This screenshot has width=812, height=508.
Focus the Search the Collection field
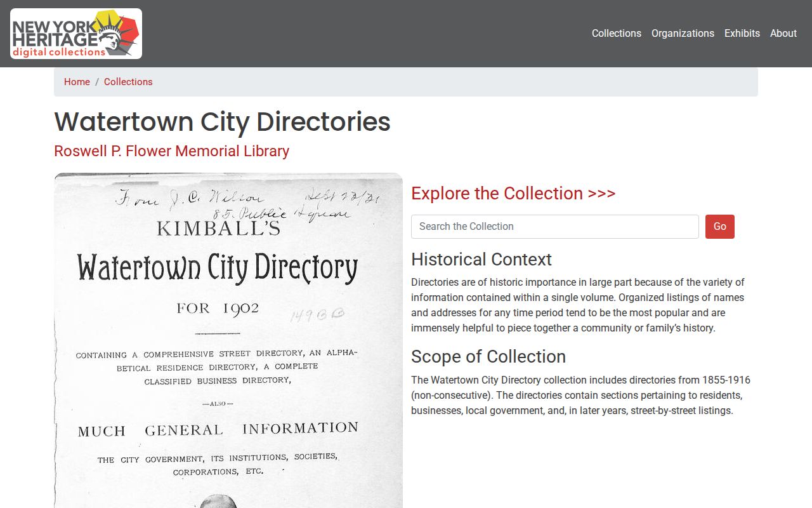pos(555,227)
